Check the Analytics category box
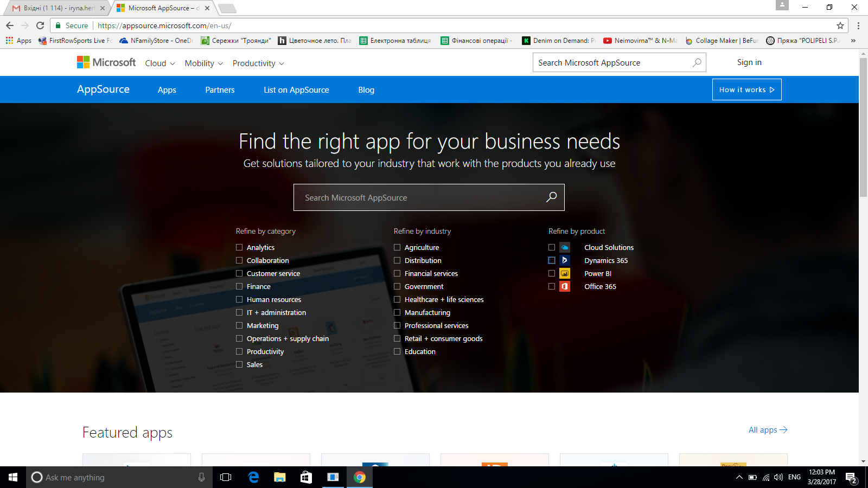The width and height of the screenshot is (868, 488). click(239, 247)
